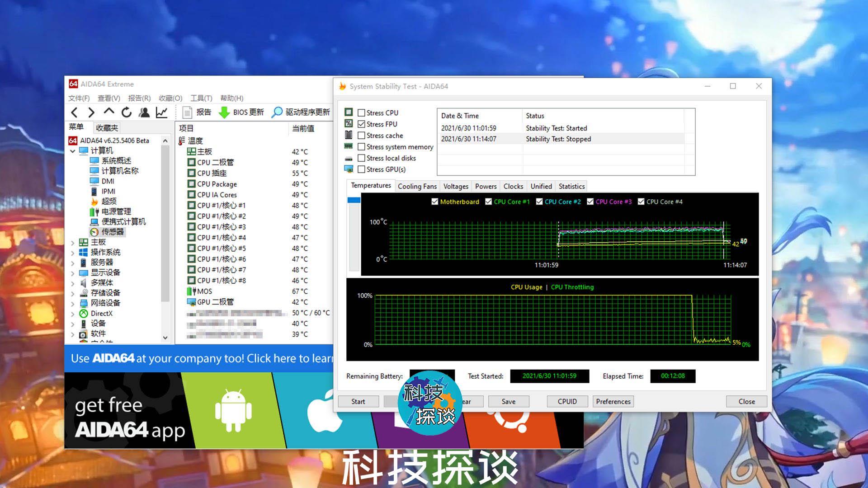This screenshot has width=868, height=488.
Task: Switch to the 收藏夹 favorites tab
Action: click(107, 128)
